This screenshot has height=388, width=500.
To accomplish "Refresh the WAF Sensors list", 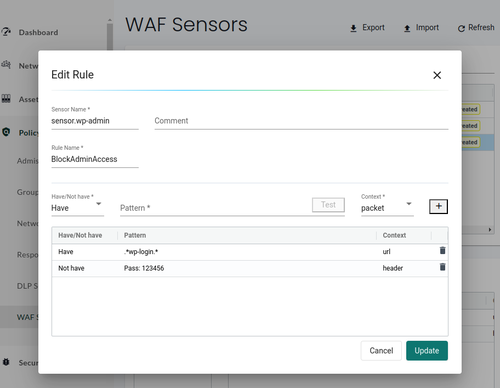I will pos(476,28).
